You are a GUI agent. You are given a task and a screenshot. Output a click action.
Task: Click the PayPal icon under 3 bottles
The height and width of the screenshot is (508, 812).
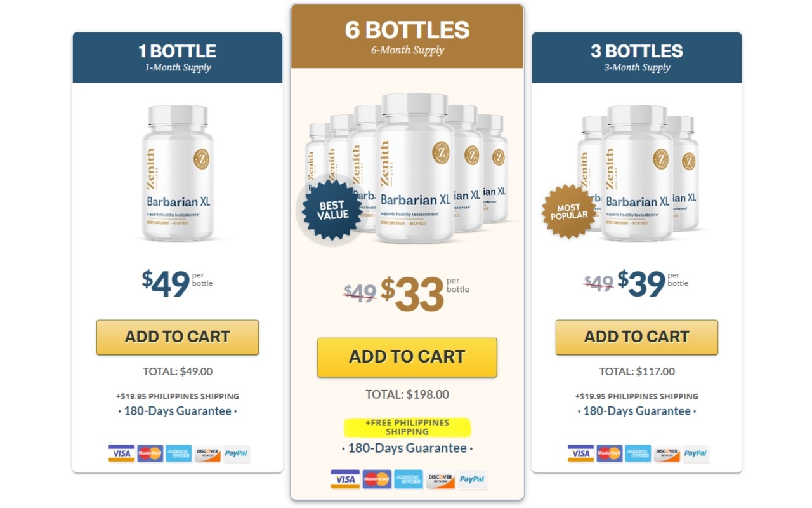696,453
